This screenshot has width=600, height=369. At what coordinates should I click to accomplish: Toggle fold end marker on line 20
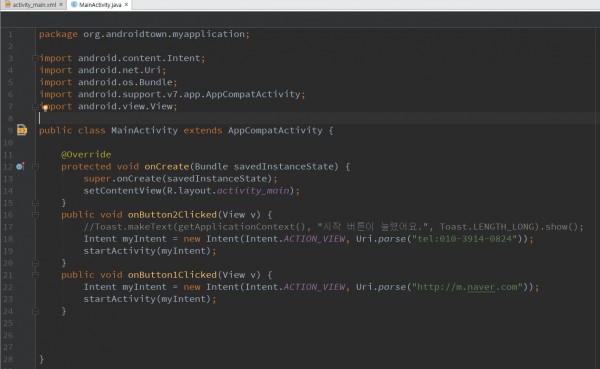click(35, 263)
